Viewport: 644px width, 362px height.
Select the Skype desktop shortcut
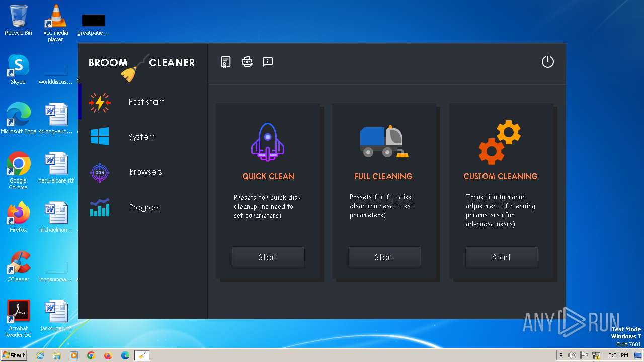(18, 70)
